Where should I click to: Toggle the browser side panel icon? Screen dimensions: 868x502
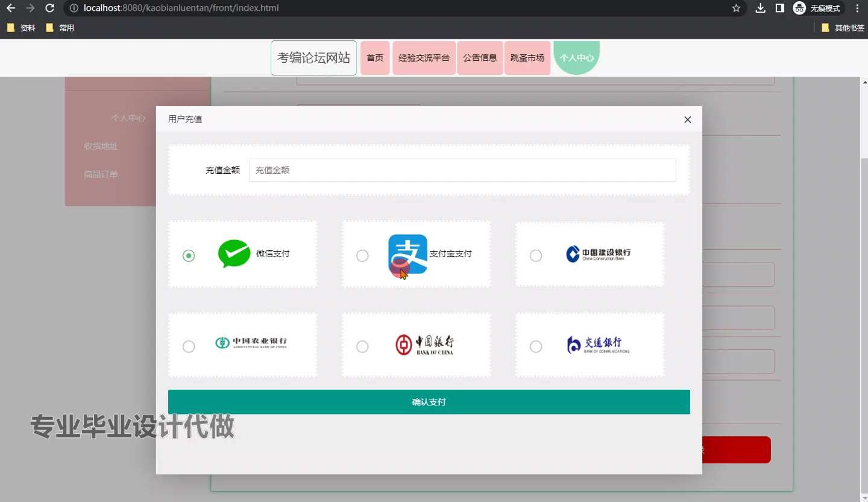point(779,8)
